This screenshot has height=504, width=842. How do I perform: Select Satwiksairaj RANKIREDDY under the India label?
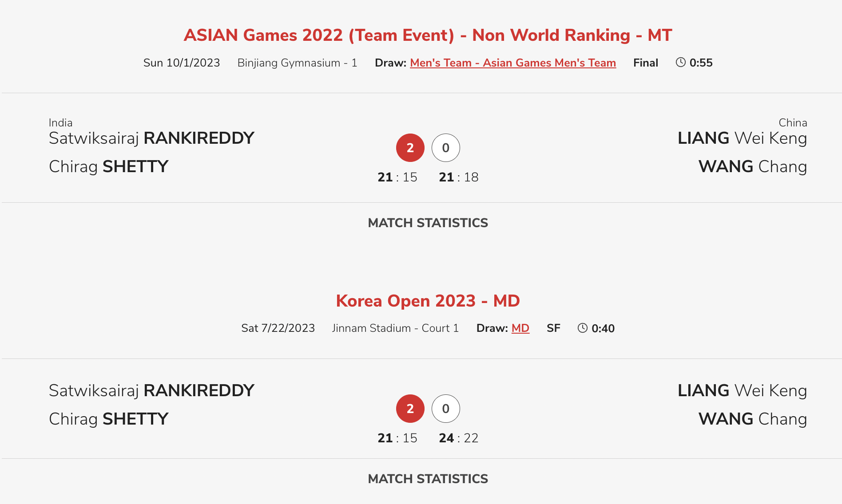[151, 138]
